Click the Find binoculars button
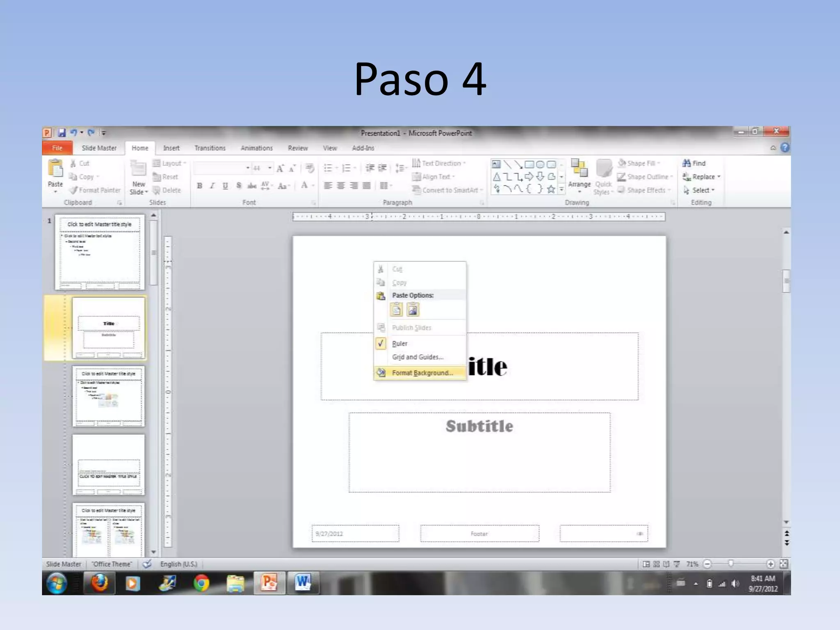 tap(694, 163)
